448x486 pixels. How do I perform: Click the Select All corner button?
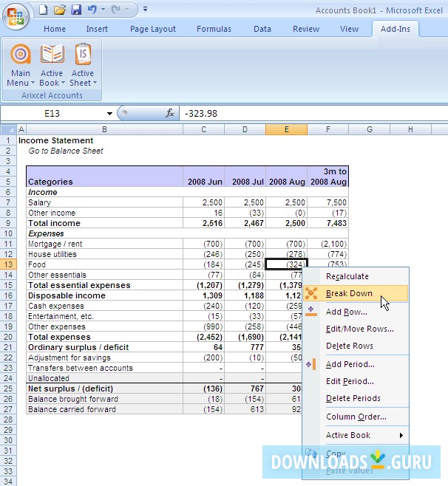[8, 129]
